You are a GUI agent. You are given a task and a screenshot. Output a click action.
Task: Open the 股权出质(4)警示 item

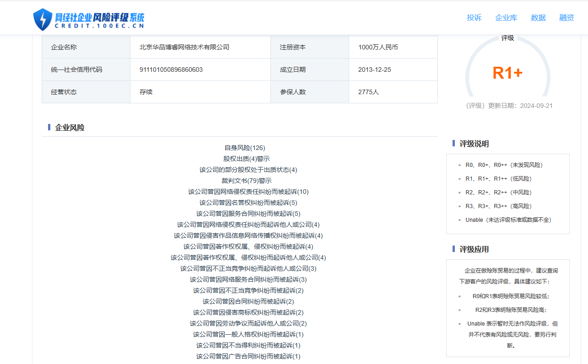[x=247, y=159]
